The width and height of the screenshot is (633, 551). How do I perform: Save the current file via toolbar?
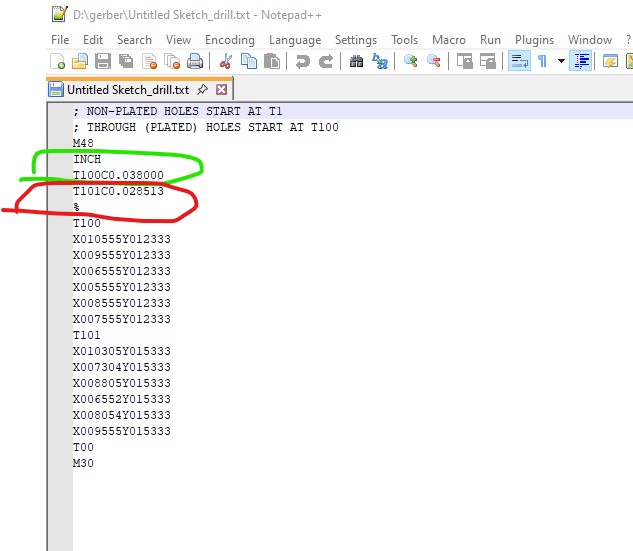tap(103, 62)
